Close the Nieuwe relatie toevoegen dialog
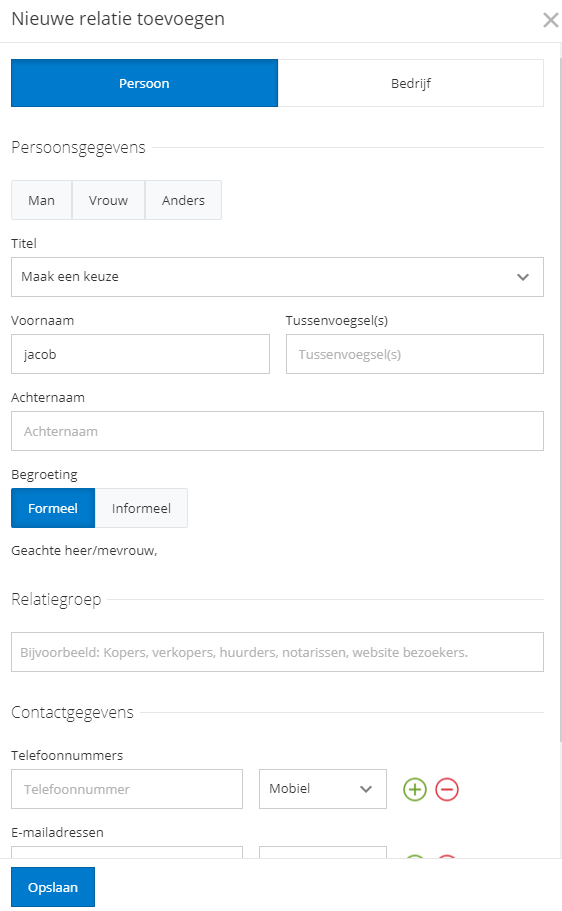The height and width of the screenshot is (911, 562). click(550, 20)
